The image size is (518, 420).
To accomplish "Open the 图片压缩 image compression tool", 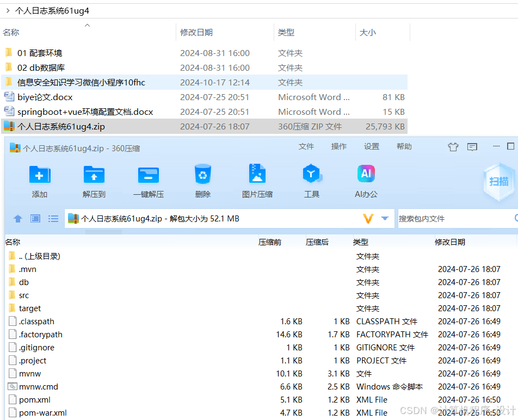I will (257, 180).
